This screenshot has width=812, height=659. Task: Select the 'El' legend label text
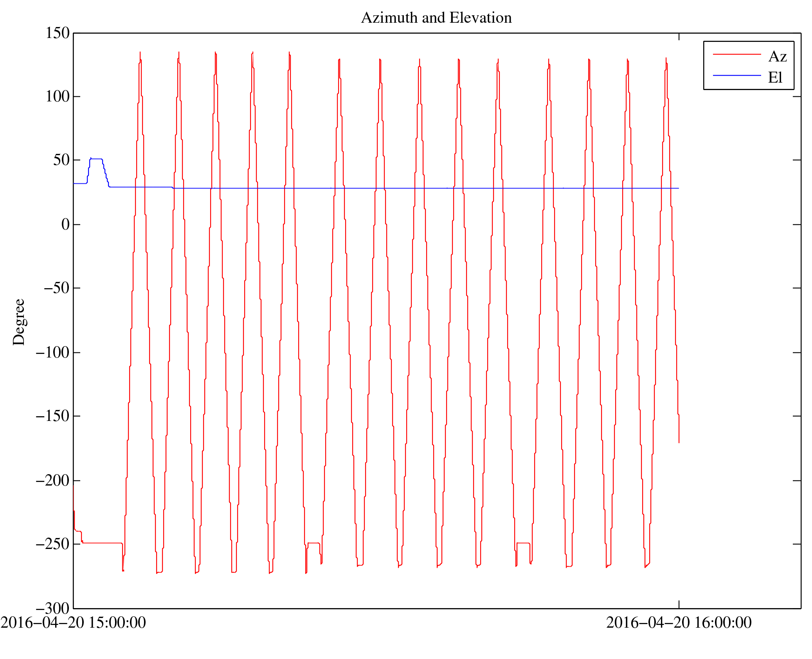[775, 78]
